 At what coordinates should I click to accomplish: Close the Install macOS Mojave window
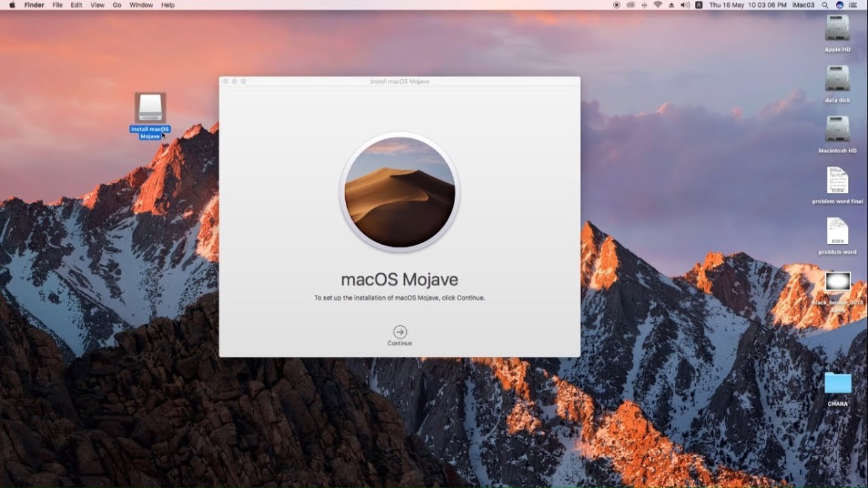click(226, 81)
